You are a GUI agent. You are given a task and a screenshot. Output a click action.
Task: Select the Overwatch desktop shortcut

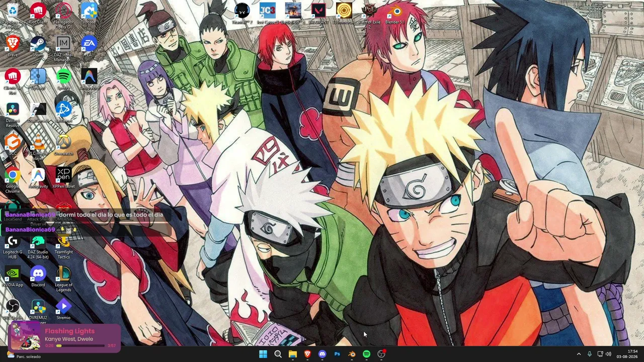pos(63,145)
